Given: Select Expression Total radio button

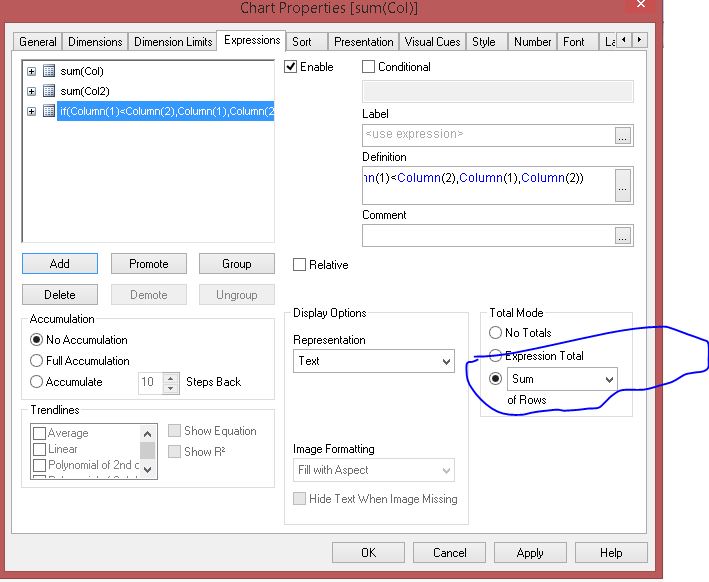Looking at the screenshot, I should coord(496,356).
